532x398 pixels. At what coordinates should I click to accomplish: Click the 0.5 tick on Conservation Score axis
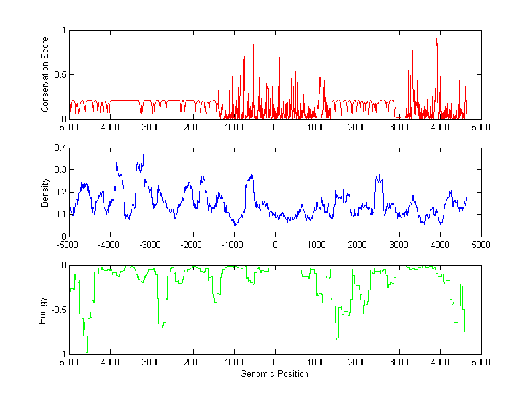pos(60,74)
